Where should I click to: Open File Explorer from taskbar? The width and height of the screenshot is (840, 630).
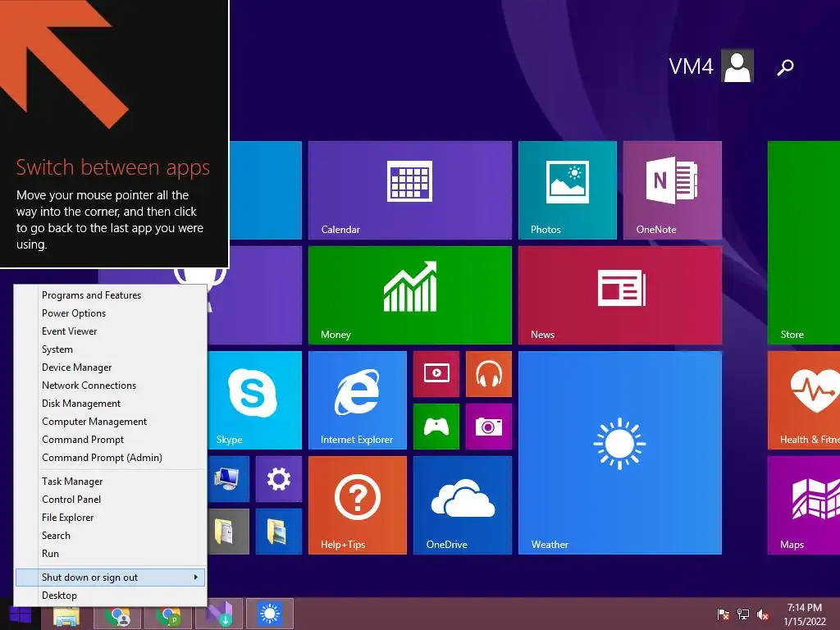[x=66, y=614]
